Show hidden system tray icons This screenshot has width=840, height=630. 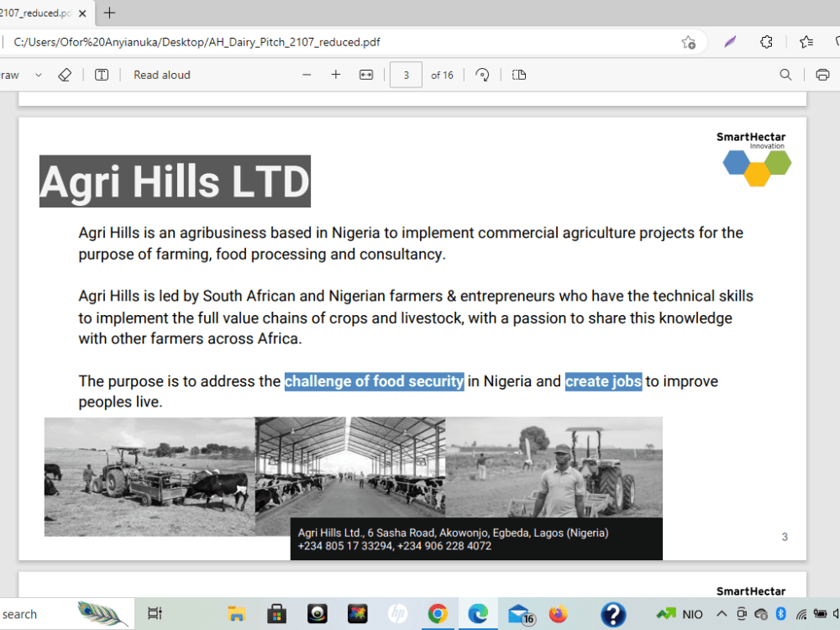[x=722, y=614]
